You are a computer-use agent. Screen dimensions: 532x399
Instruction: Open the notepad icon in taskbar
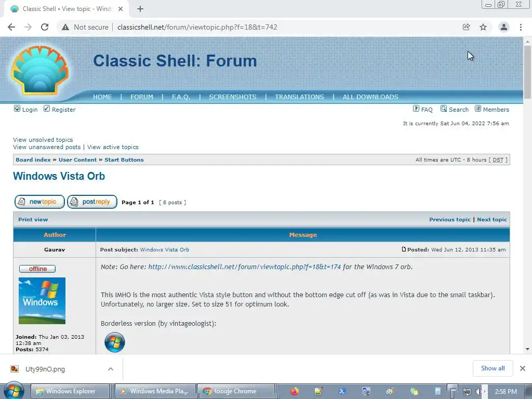click(x=318, y=391)
